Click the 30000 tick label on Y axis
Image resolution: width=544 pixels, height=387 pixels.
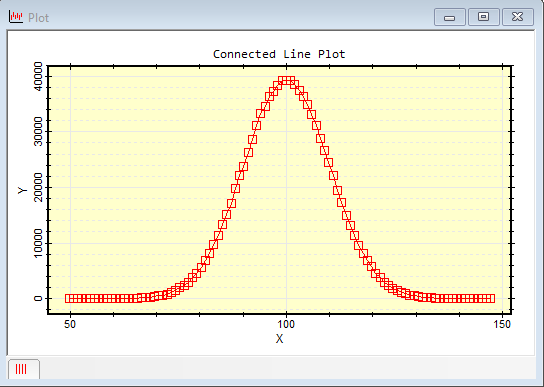[38, 132]
